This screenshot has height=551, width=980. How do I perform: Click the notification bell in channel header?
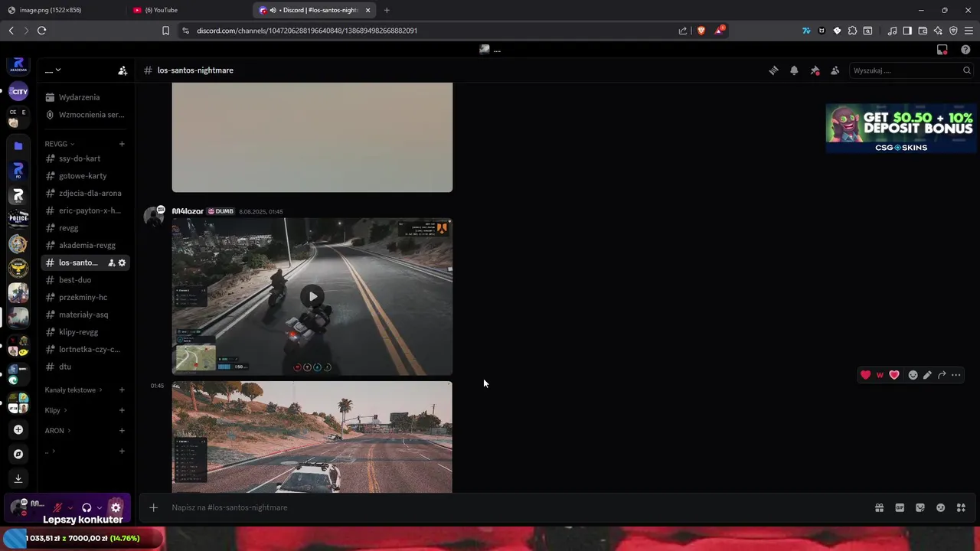(x=794, y=70)
